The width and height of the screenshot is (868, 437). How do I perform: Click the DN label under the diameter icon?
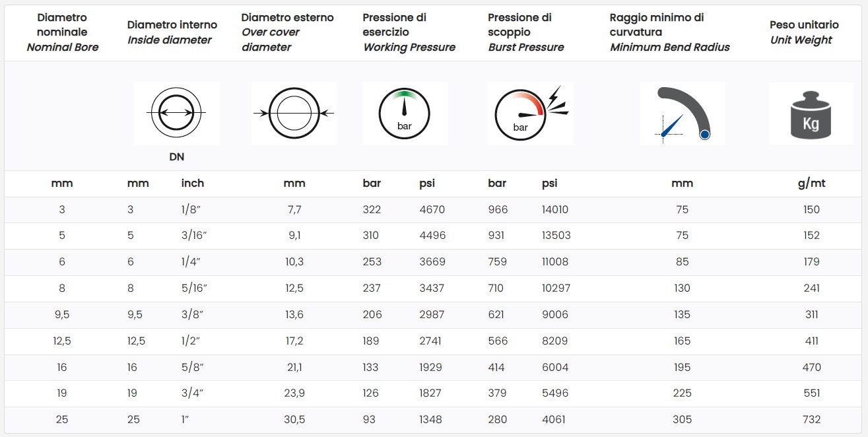(x=176, y=157)
